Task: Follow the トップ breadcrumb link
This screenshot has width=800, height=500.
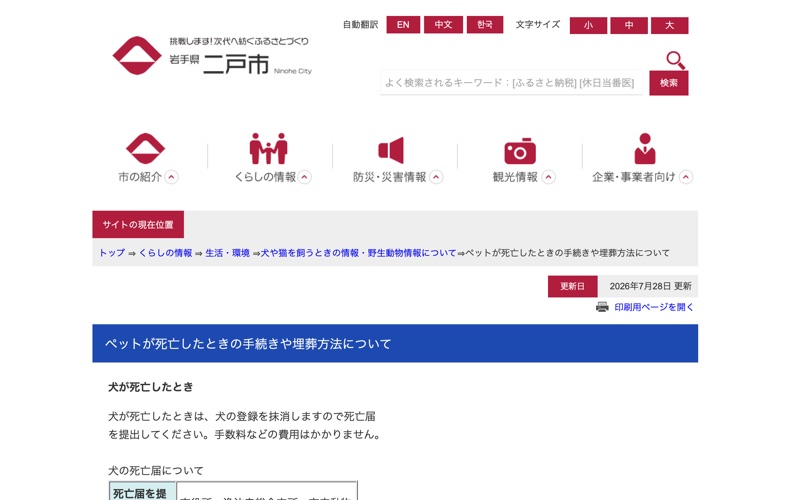Action: [112, 253]
